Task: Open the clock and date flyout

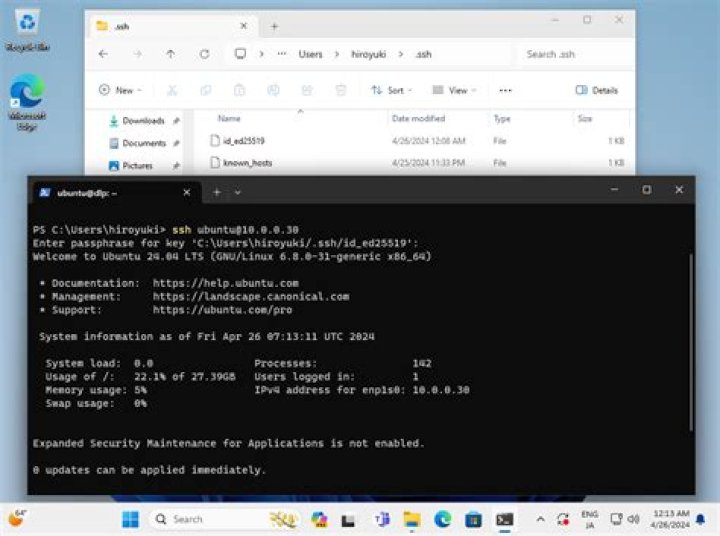Action: [x=670, y=519]
